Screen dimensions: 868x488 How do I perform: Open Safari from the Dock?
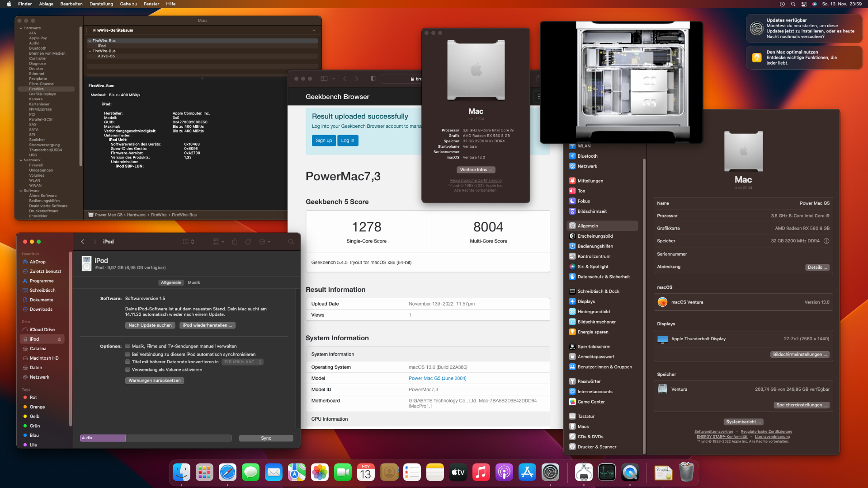pos(227,473)
